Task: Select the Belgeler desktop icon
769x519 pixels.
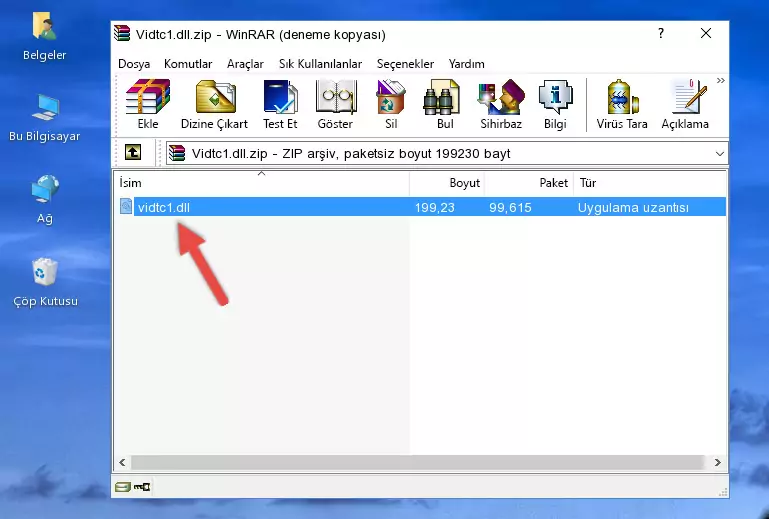Action: coord(45,37)
